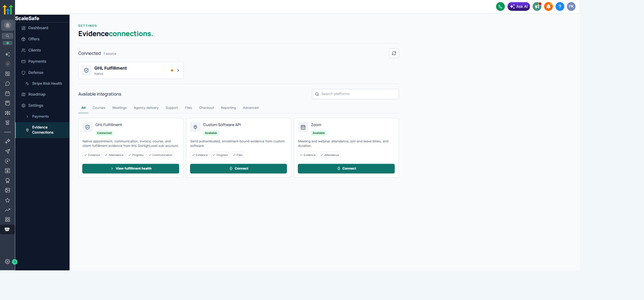Switch to the Support tab
644x300 pixels.
tap(171, 108)
